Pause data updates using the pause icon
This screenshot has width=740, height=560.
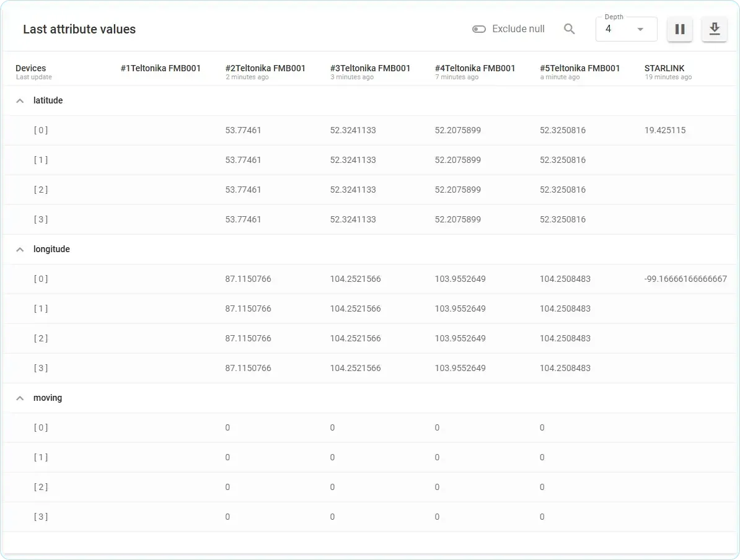(x=679, y=28)
